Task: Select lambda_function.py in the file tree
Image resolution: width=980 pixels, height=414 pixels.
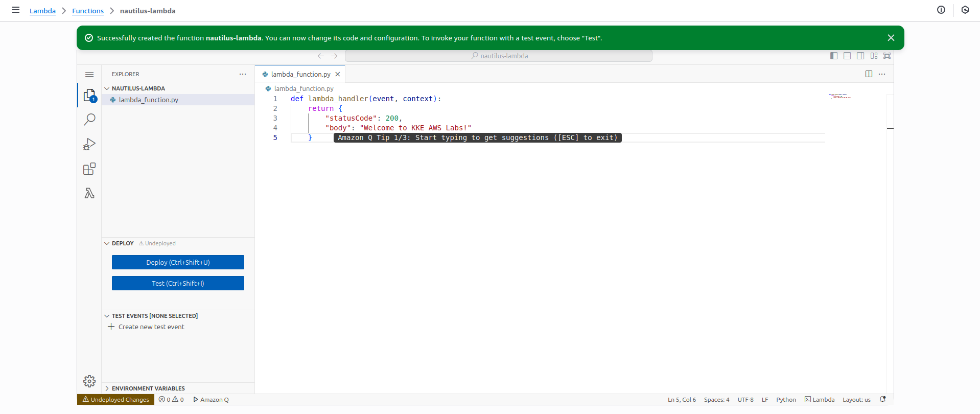Action: [178, 100]
